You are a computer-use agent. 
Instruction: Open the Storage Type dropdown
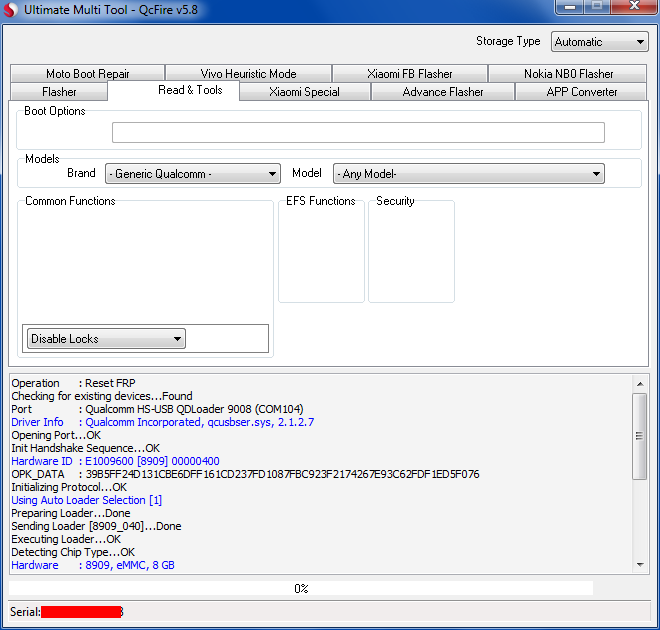coord(599,42)
